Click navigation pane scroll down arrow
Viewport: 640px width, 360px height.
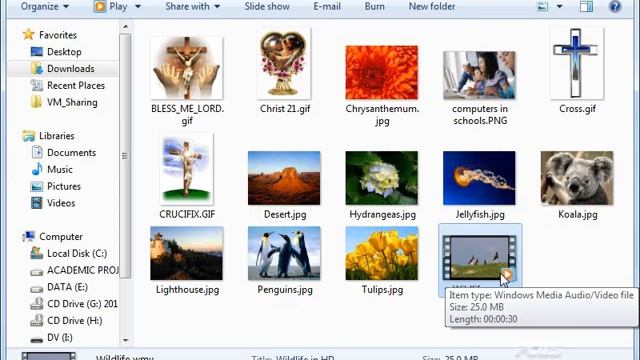pos(125,340)
